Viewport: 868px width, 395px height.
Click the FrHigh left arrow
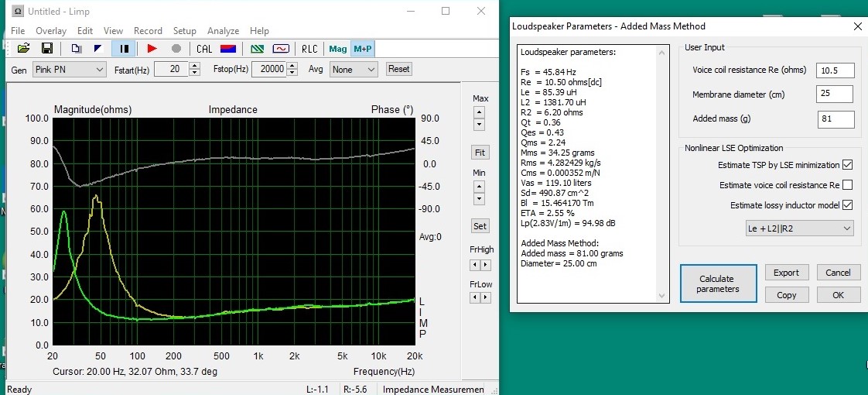(474, 266)
